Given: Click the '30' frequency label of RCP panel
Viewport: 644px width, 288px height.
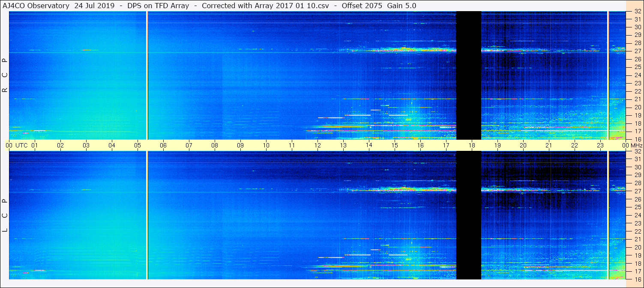Looking at the screenshot, I should click(x=637, y=27).
